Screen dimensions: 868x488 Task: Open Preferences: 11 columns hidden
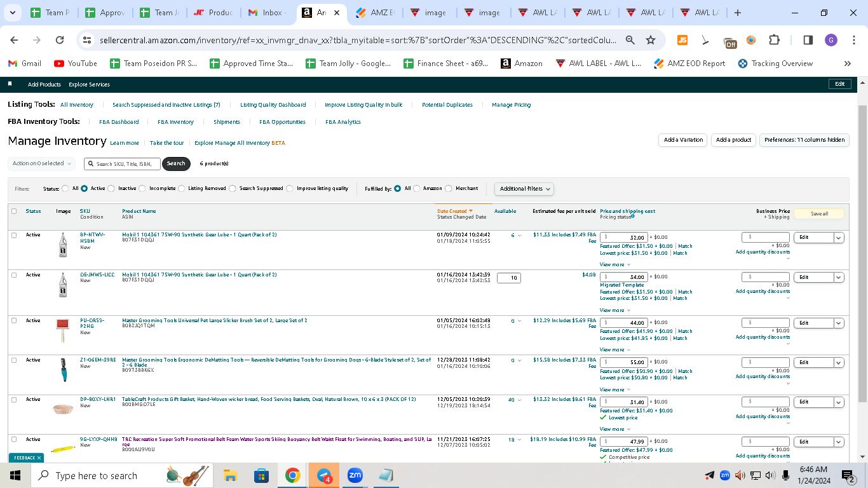[804, 140]
